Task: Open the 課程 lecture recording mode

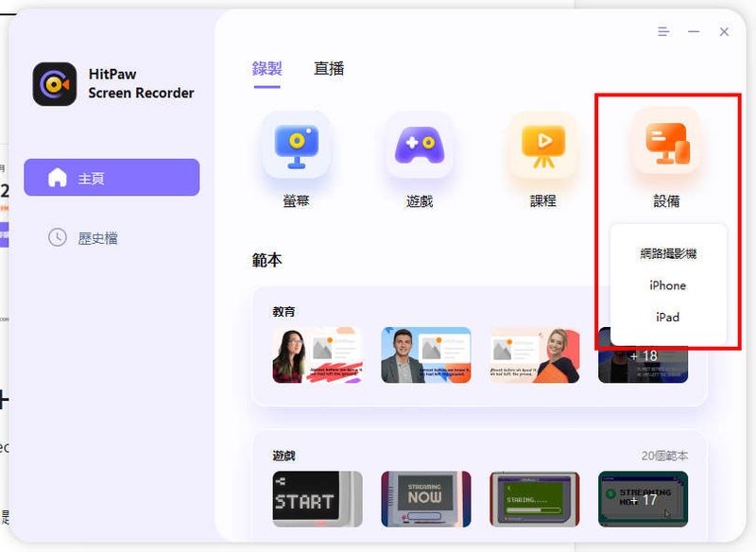Action: click(542, 146)
